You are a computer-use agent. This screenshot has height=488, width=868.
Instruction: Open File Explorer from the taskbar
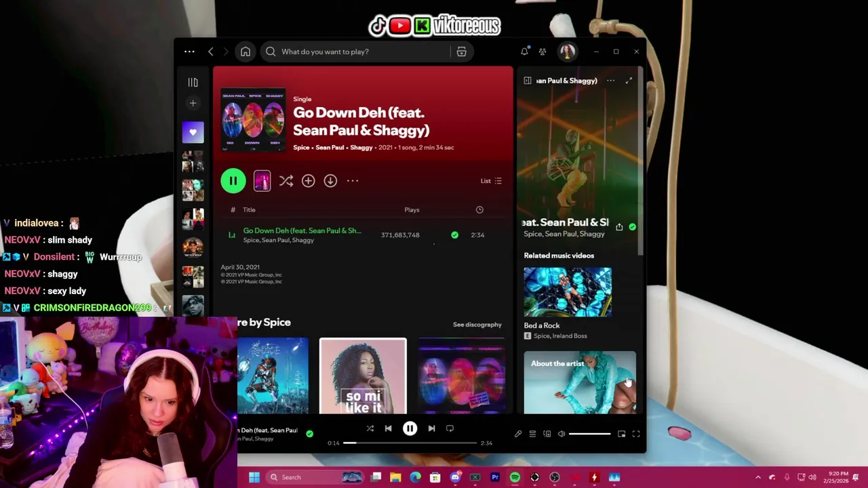coord(395,477)
